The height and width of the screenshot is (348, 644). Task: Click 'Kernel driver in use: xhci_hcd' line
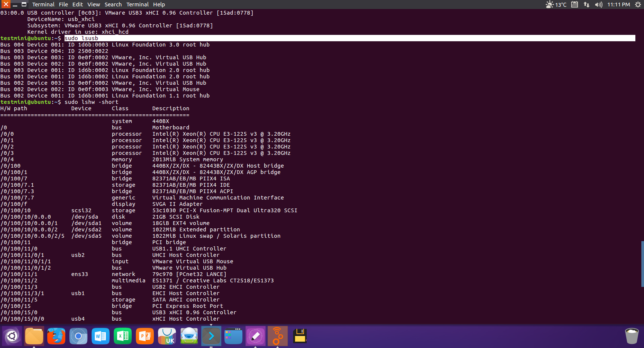[x=78, y=32]
